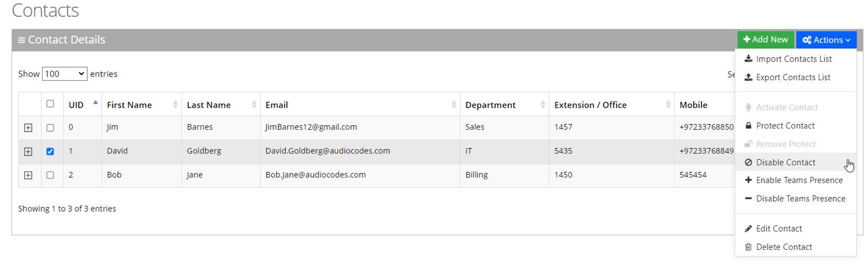Click the Disable Contact ban icon

coord(748,162)
